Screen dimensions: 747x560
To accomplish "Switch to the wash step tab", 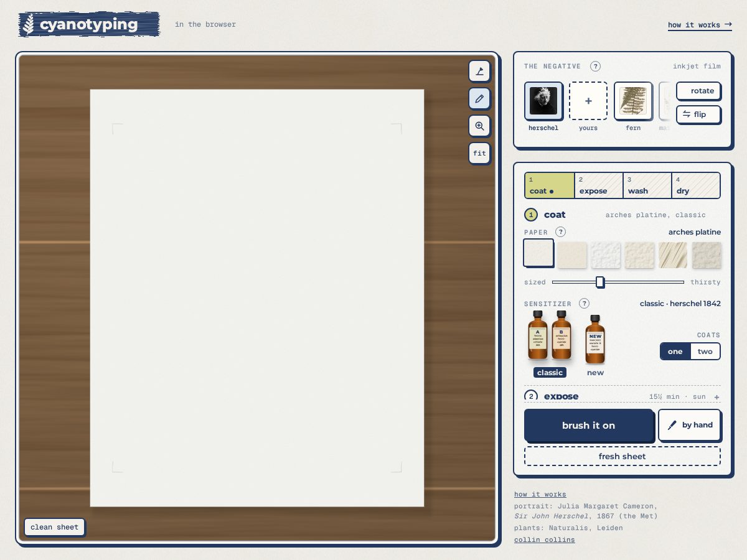I will 647,185.
